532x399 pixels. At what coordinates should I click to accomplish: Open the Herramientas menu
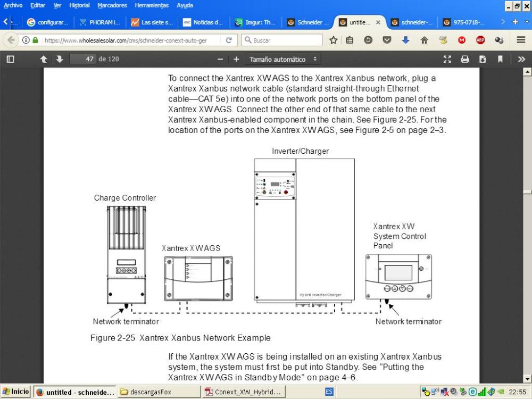click(152, 5)
